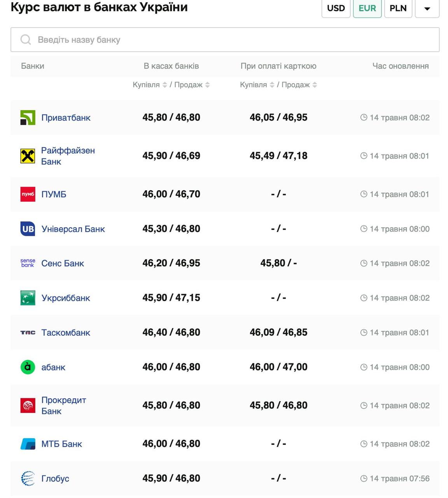The image size is (448, 498).
Task: Sort by card payment Купівля rate
Action: [272, 85]
